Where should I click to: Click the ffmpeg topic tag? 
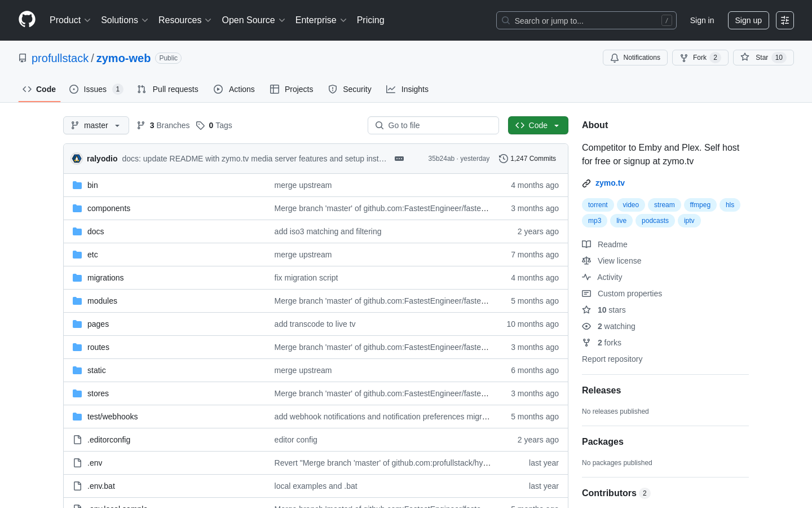tap(700, 205)
